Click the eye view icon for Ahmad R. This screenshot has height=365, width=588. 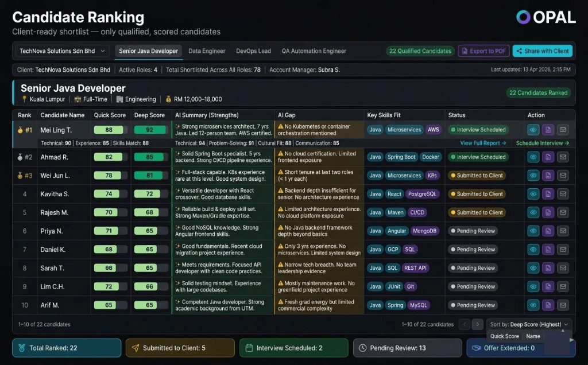(x=533, y=157)
